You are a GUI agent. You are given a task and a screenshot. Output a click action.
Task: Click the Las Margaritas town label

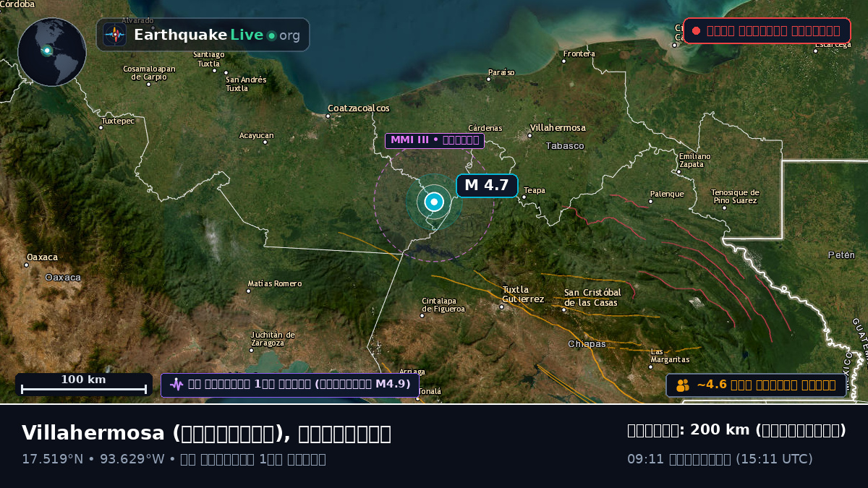point(670,355)
